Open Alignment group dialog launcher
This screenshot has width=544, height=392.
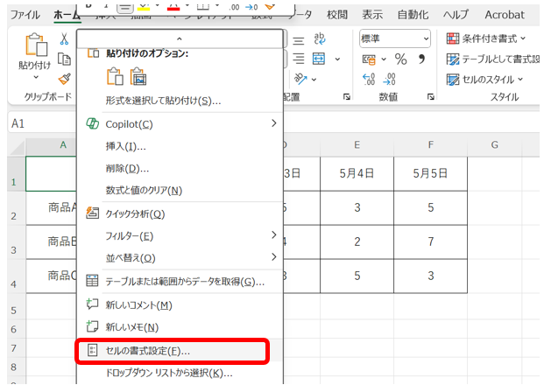[x=346, y=97]
